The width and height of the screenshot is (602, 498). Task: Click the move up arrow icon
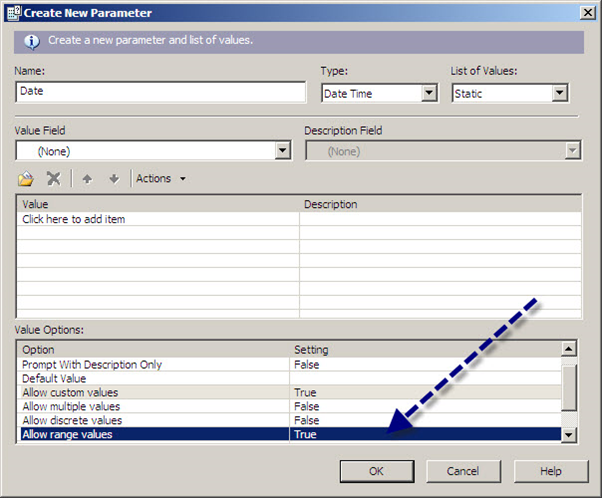pos(87,179)
